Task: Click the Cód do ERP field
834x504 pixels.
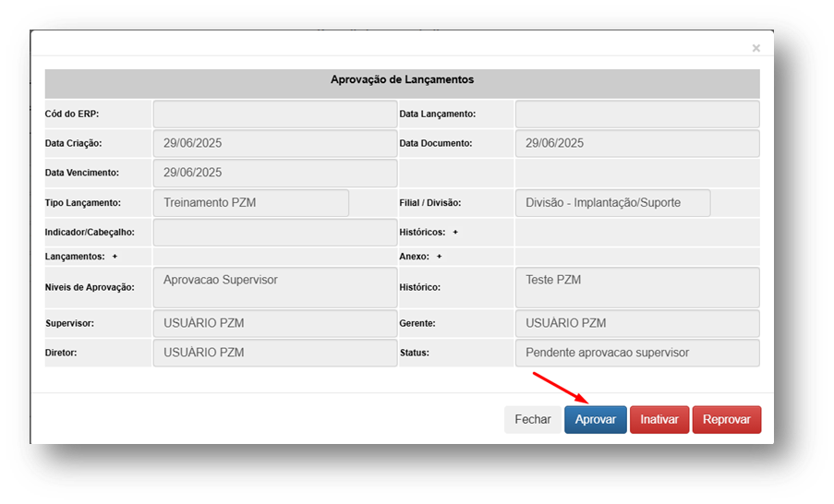Action: [274, 114]
